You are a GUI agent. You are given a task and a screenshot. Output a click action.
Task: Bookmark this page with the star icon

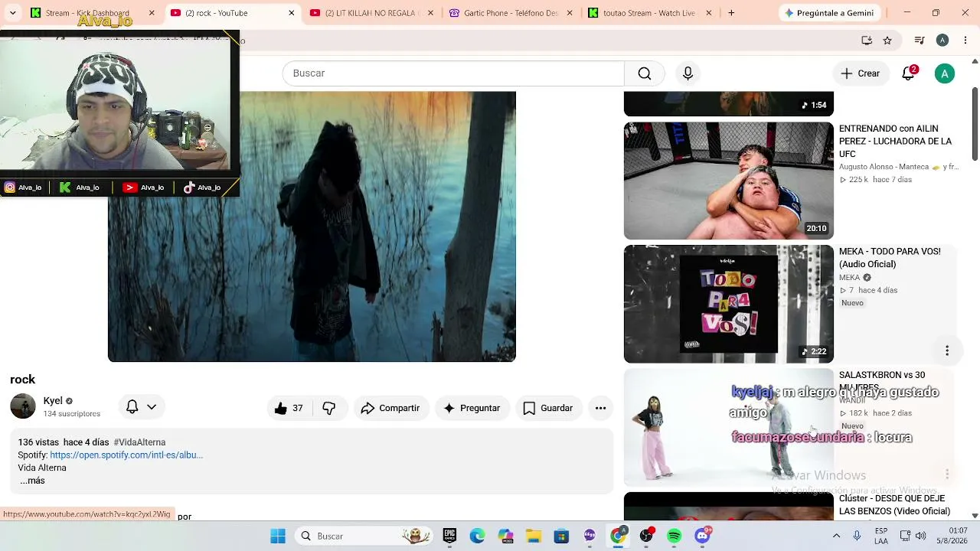pyautogui.click(x=887, y=41)
